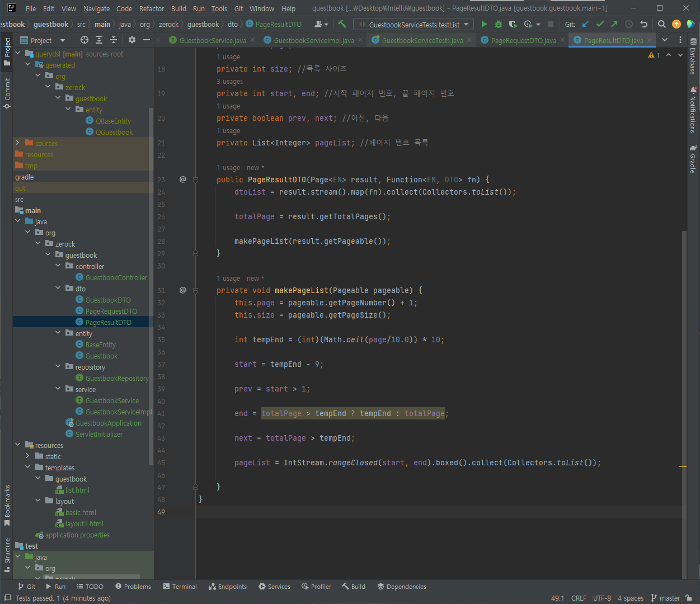The width and height of the screenshot is (700, 604).
Task: Open the Refactor menu
Action: click(152, 8)
